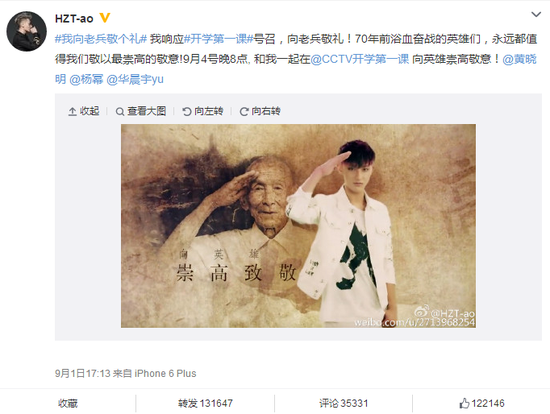This screenshot has height=414, width=550.
Task: Open hashtag #我向老兵敬个礼#
Action: [101, 39]
